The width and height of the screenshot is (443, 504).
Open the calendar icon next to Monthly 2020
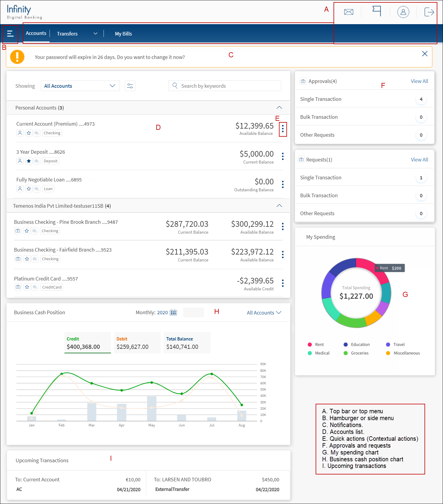pyautogui.click(x=173, y=312)
